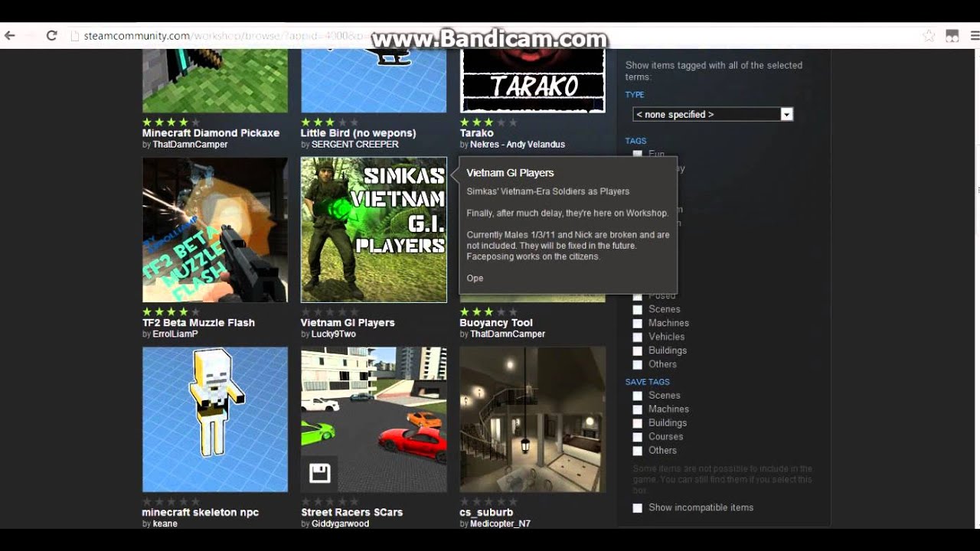The width and height of the screenshot is (980, 551).
Task: Click 'Simkas' Vietnam-Era Soldiers as Players' text
Action: tap(548, 191)
